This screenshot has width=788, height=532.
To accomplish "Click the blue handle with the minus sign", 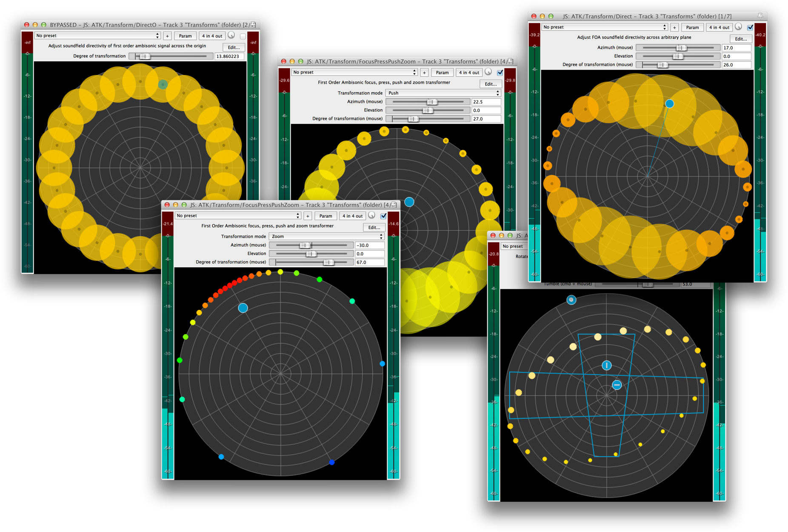I will [617, 385].
